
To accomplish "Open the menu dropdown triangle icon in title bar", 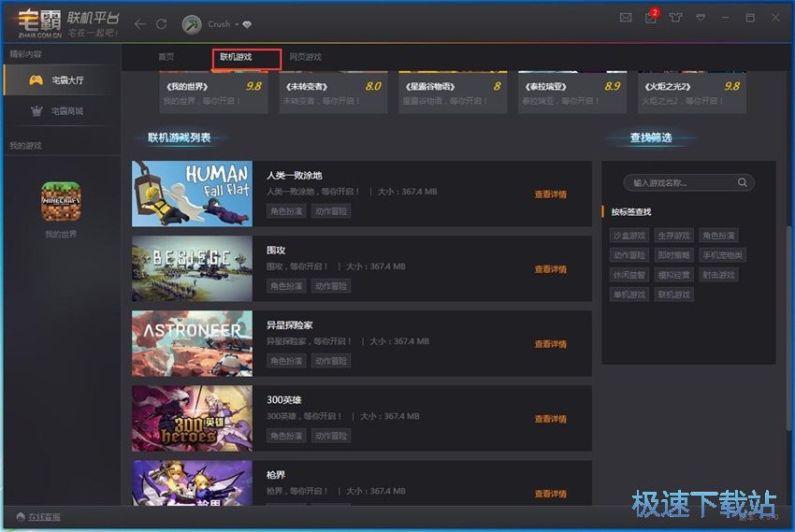I will (701, 18).
